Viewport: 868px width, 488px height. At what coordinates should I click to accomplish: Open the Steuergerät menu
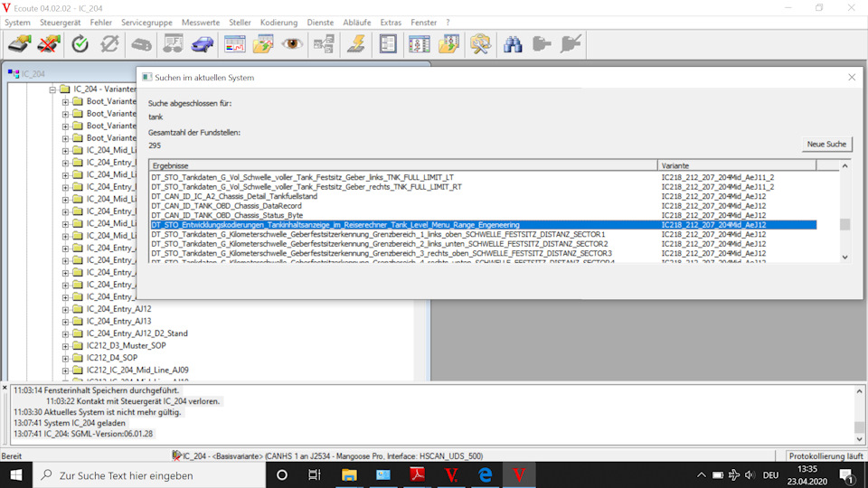[x=60, y=23]
